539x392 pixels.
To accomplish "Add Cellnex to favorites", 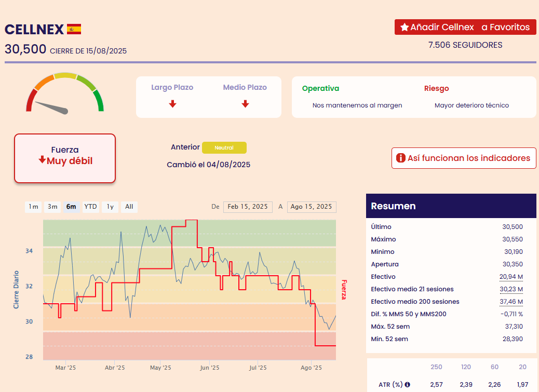I will tap(465, 27).
